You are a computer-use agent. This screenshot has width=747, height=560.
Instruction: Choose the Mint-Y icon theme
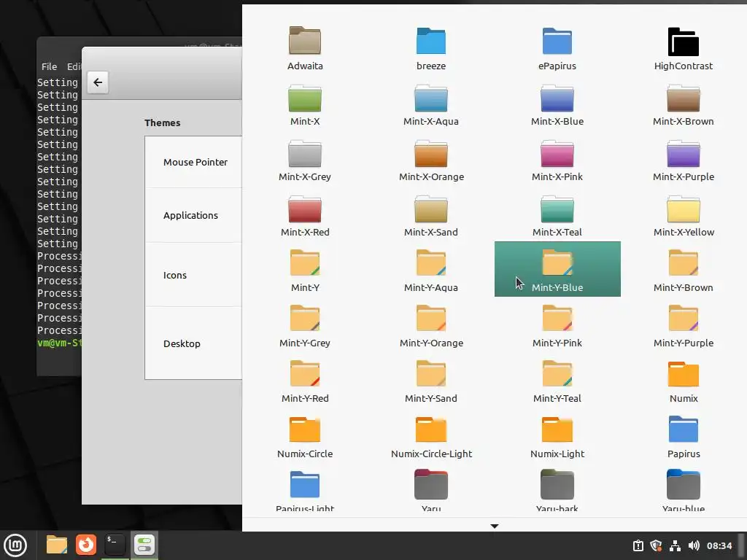tap(305, 270)
